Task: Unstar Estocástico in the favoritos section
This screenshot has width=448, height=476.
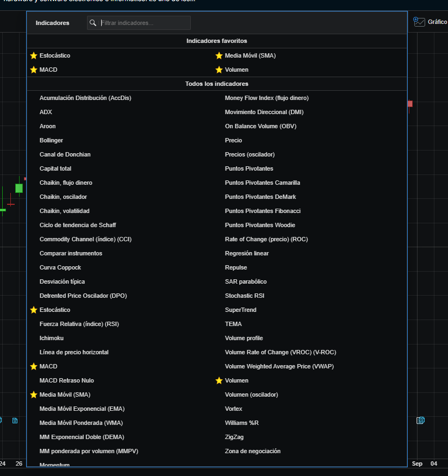Action: 34,55
